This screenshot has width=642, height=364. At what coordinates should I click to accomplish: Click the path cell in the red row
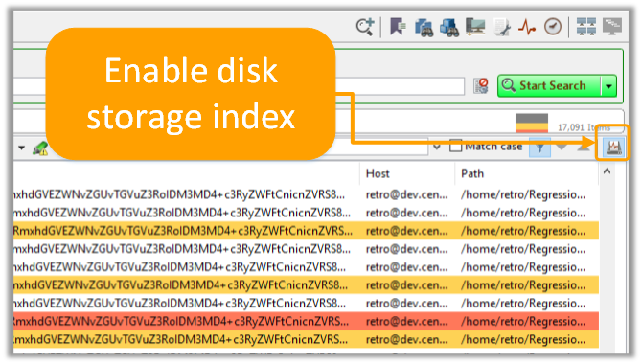click(x=523, y=322)
